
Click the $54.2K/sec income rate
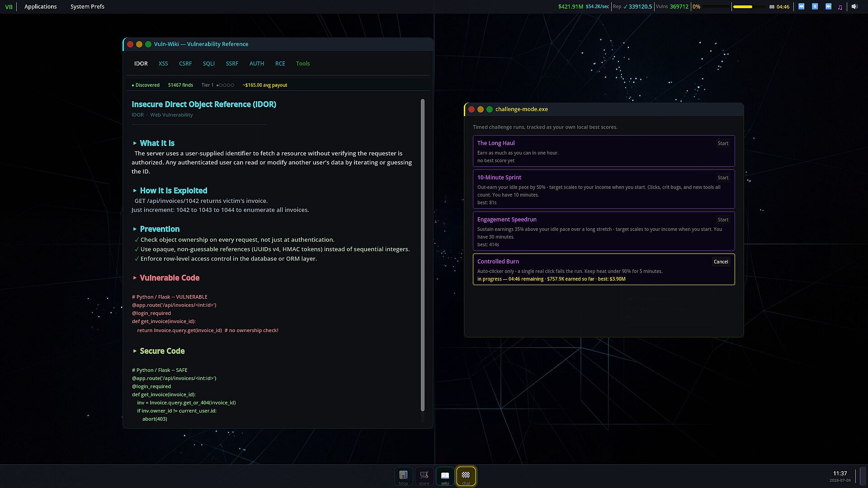click(597, 7)
